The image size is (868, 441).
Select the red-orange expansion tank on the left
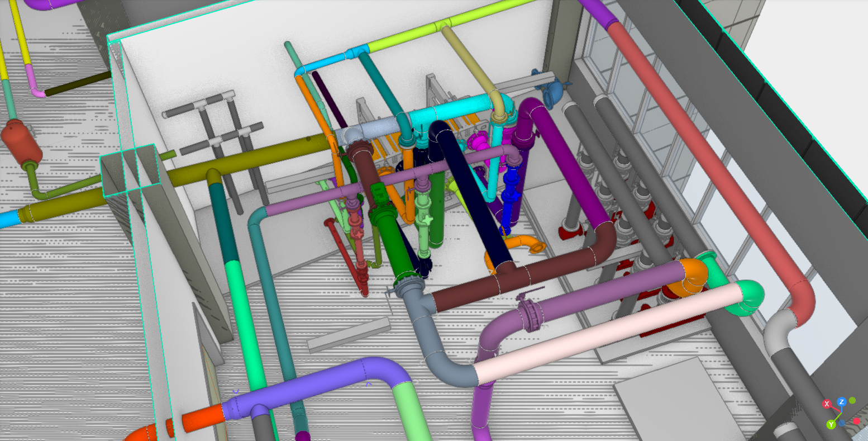(21, 143)
